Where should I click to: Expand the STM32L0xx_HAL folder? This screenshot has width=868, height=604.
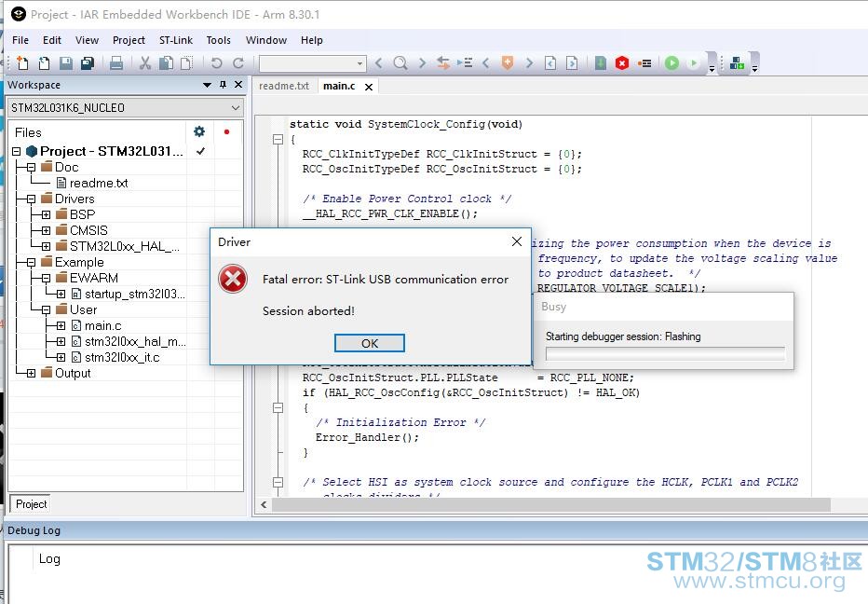tap(46, 246)
